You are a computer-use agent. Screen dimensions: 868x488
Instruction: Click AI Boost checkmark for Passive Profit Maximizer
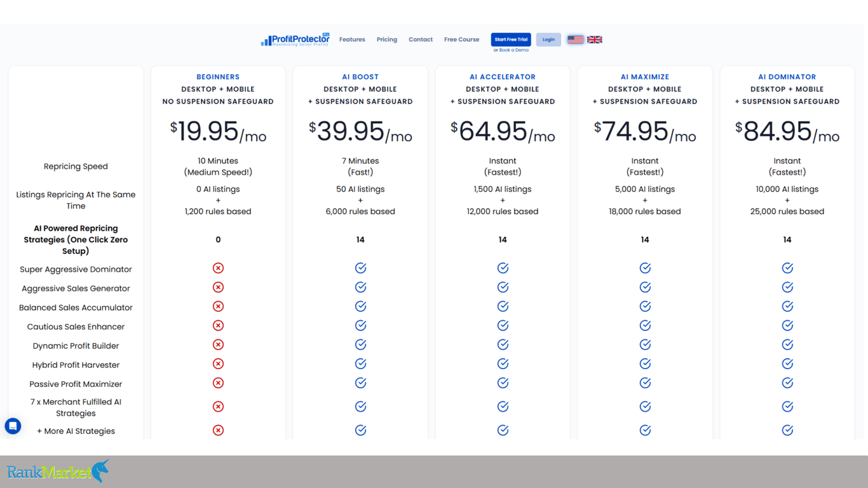[360, 383]
